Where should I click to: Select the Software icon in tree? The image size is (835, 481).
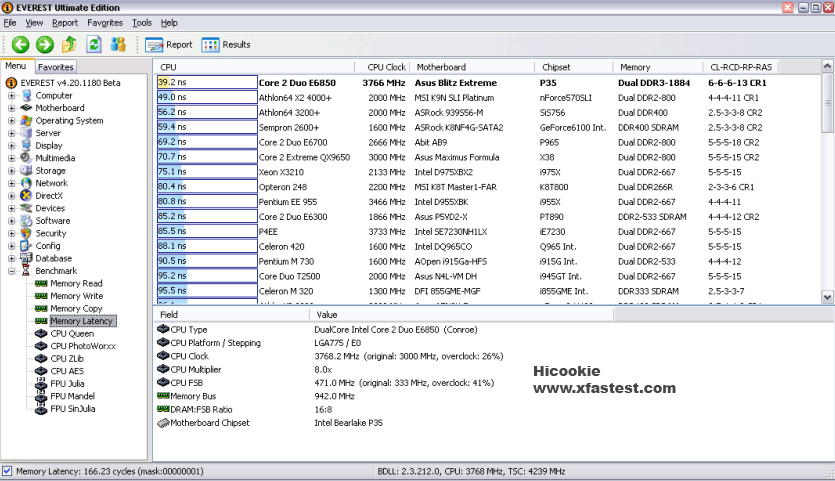point(26,221)
